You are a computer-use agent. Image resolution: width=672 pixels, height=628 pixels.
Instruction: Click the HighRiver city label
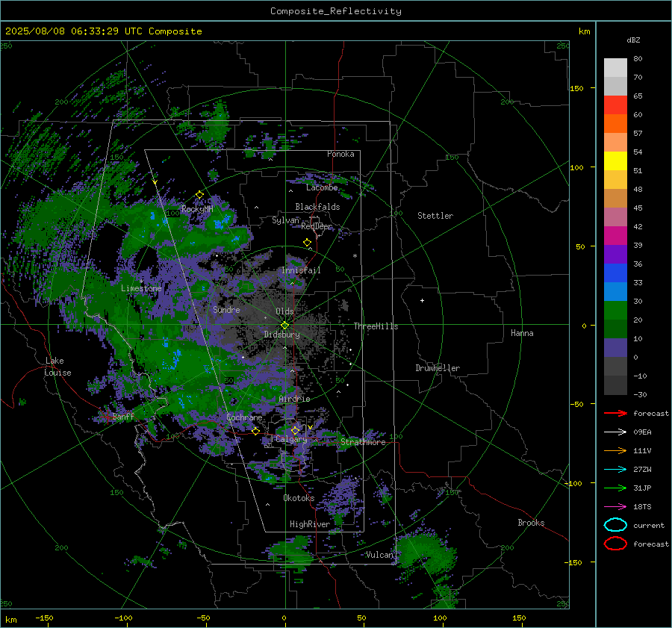(x=310, y=524)
